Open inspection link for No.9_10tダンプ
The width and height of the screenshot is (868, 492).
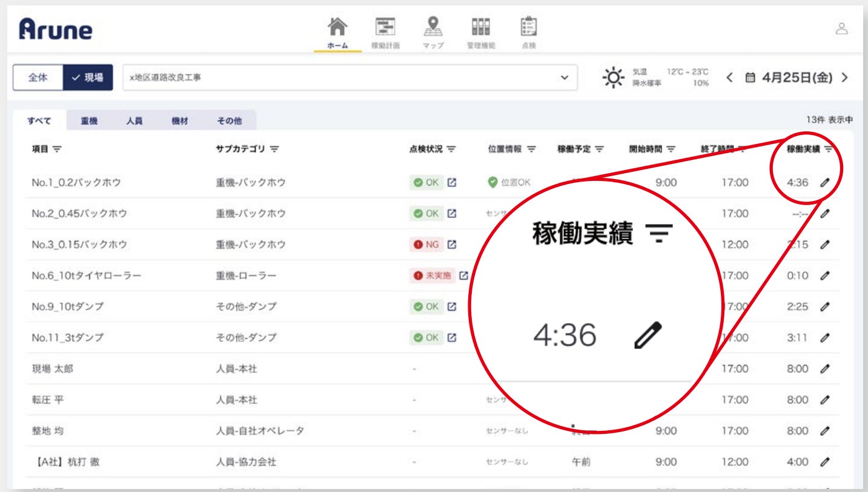point(451,307)
